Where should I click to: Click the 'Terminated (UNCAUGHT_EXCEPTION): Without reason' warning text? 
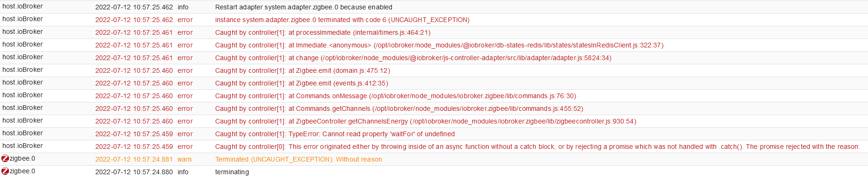[x=298, y=159]
